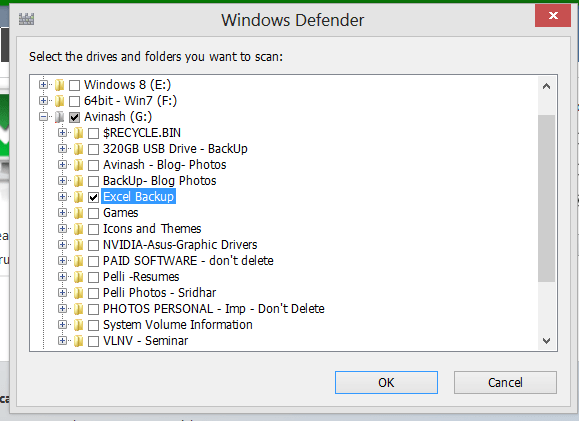The height and width of the screenshot is (421, 579).
Task: Tick the $RECYCLE.BIN checkbox
Action: click(93, 133)
